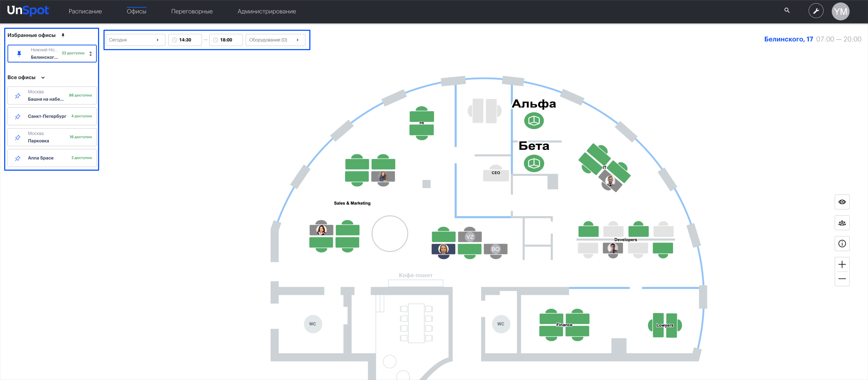
Task: Select the Бета meeting room icon
Action: coord(534,164)
